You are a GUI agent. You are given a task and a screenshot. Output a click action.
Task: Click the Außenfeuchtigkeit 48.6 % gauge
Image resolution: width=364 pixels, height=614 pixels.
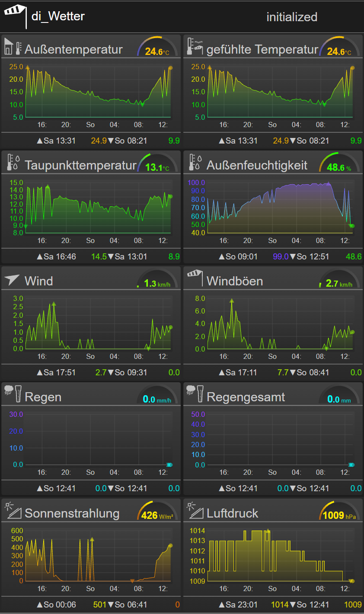point(339,163)
